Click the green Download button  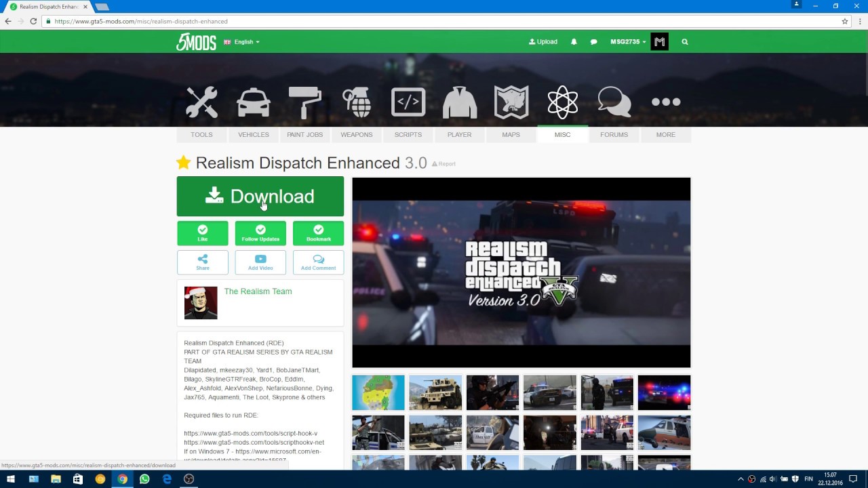click(x=260, y=197)
